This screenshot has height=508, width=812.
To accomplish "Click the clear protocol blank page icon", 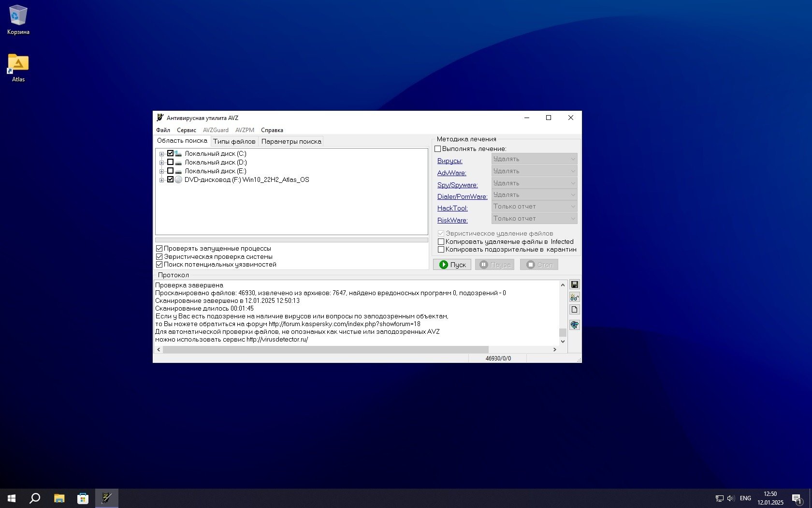I will (574, 310).
